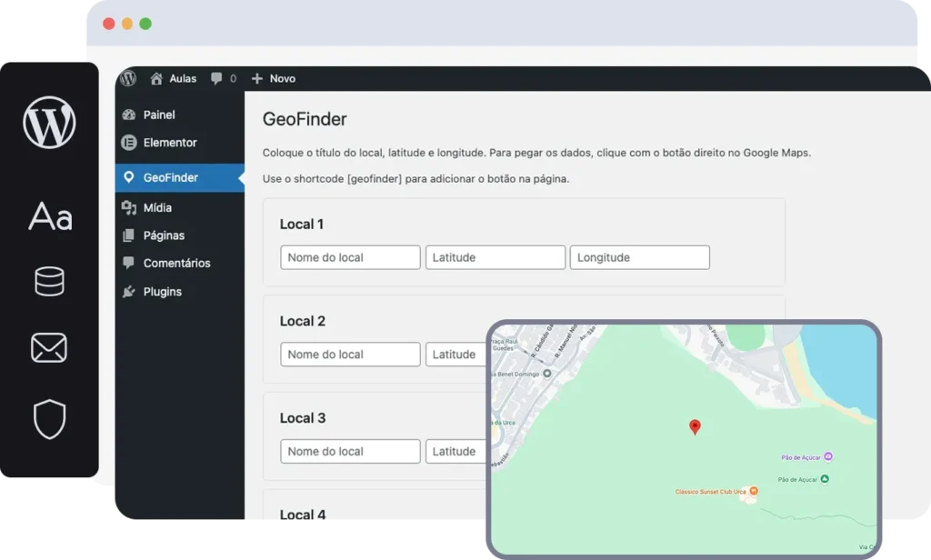Click the Pão de Açúcar green marker on the map
This screenshot has height=560, width=931.
point(825,479)
